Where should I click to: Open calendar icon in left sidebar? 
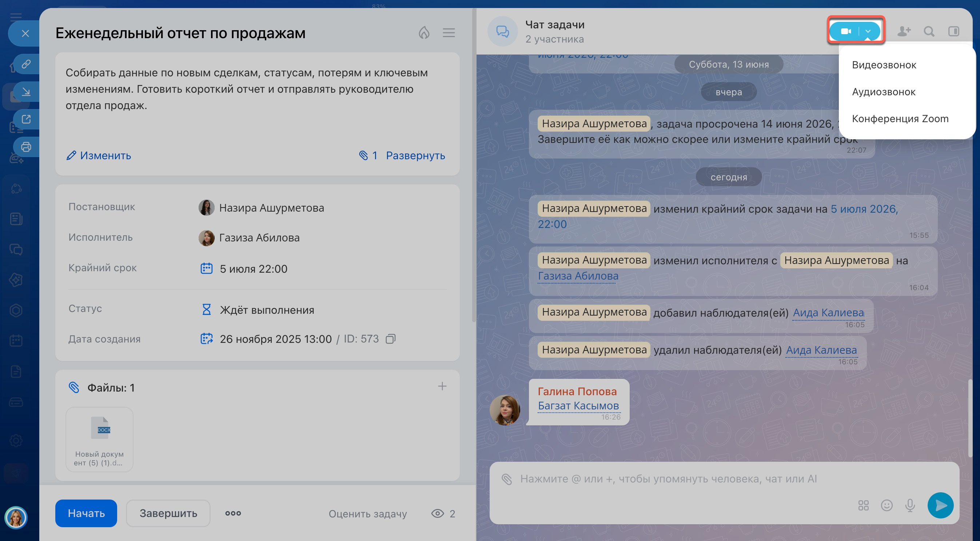pyautogui.click(x=16, y=341)
